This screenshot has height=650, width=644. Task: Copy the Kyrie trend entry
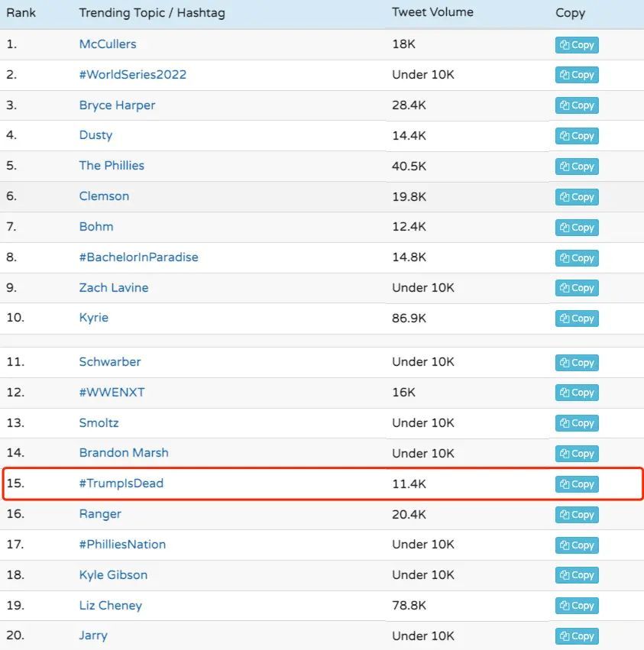point(577,319)
